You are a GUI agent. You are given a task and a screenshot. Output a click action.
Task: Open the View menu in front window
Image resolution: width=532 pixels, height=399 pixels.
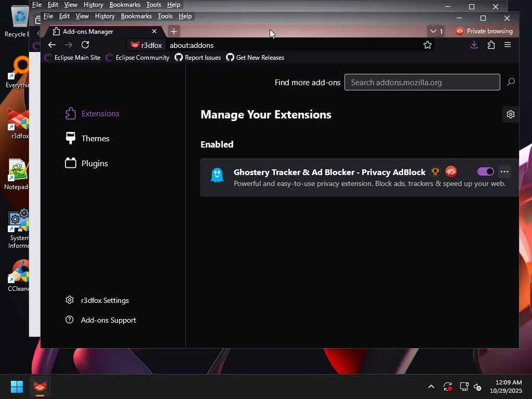click(82, 16)
